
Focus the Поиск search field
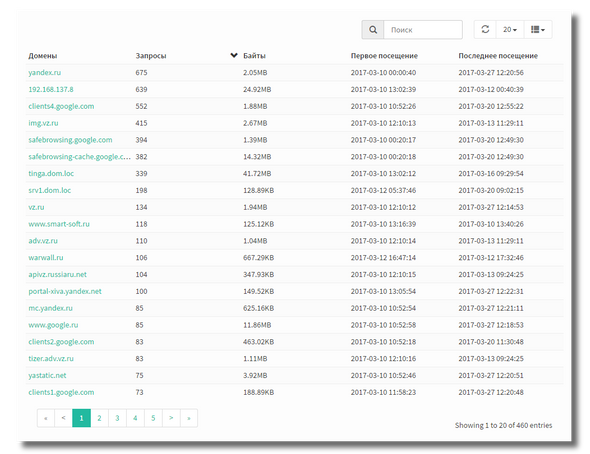[x=423, y=30]
